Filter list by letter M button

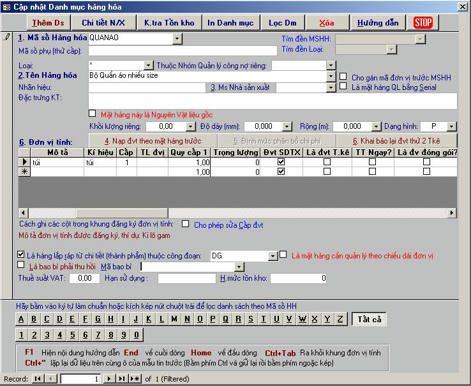click(x=174, y=319)
